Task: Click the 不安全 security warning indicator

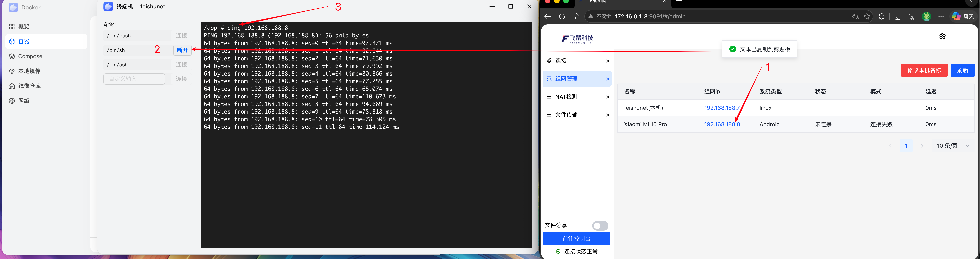Action: click(x=600, y=16)
